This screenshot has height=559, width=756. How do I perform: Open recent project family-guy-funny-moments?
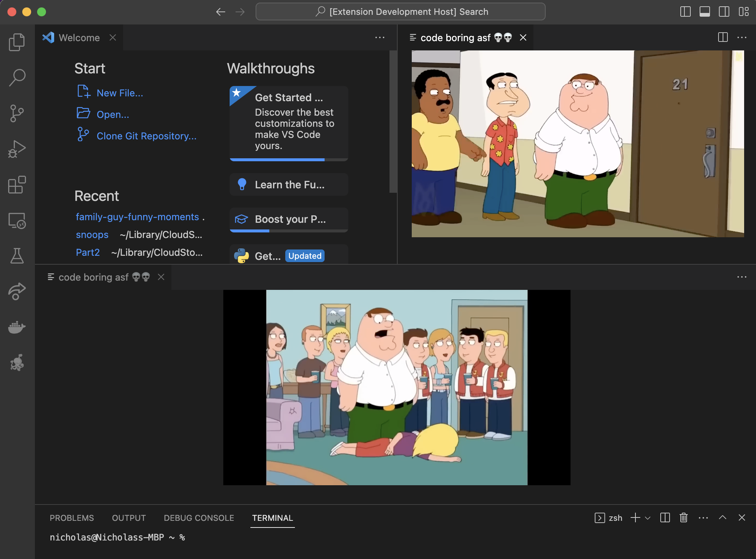click(x=137, y=217)
